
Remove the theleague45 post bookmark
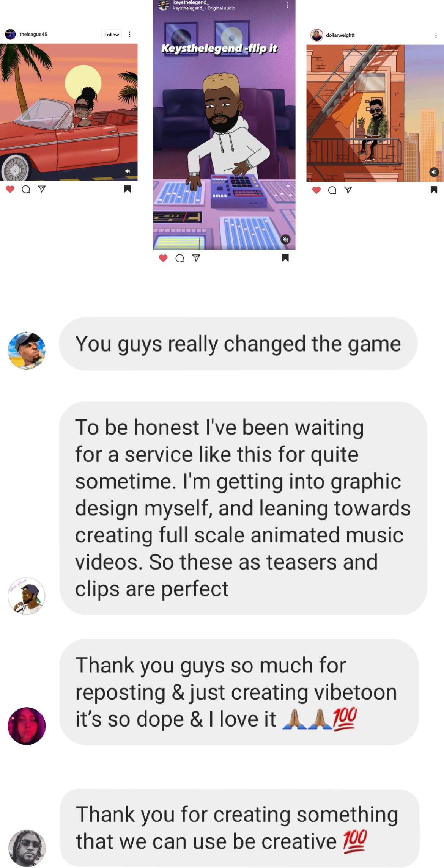(x=128, y=189)
